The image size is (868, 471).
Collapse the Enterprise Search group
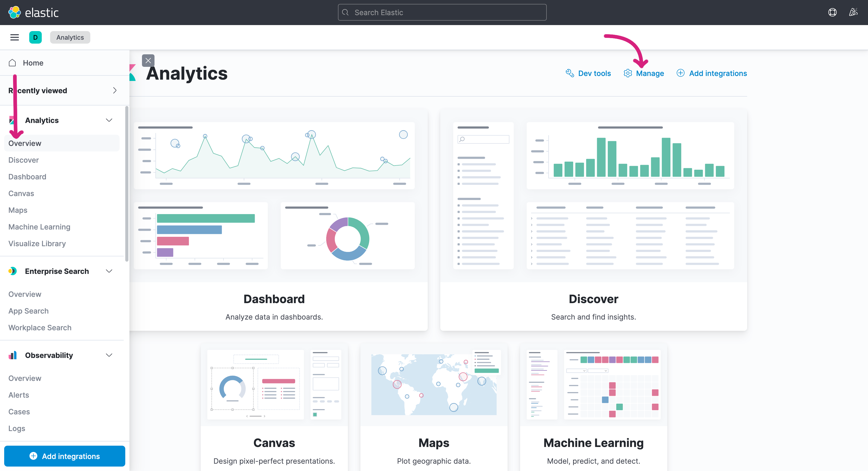coord(109,271)
